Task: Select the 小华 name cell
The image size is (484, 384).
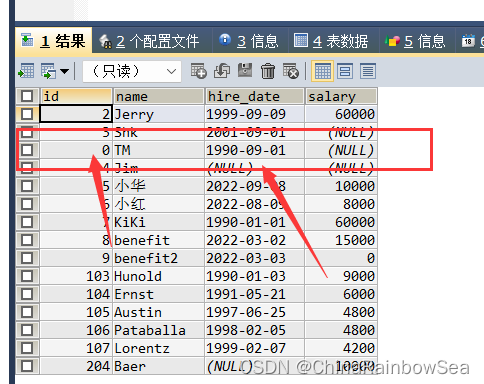Action: pos(159,186)
